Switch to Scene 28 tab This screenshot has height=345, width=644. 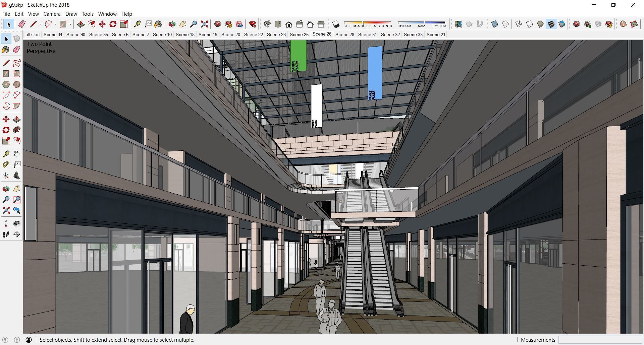344,34
